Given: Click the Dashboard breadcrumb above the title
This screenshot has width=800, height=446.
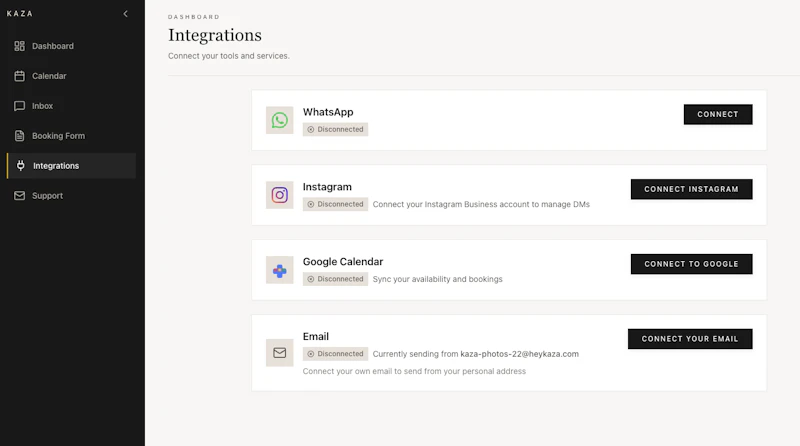Looking at the screenshot, I should 194,17.
